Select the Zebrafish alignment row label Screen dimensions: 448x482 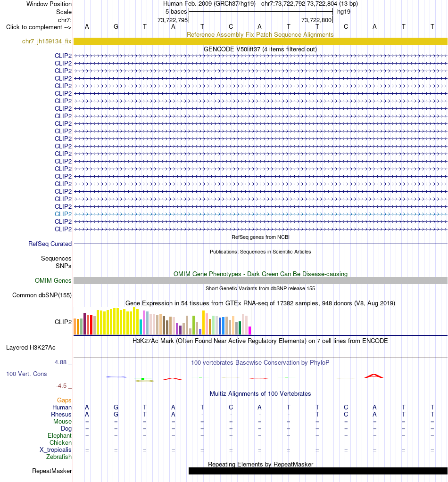(x=59, y=457)
